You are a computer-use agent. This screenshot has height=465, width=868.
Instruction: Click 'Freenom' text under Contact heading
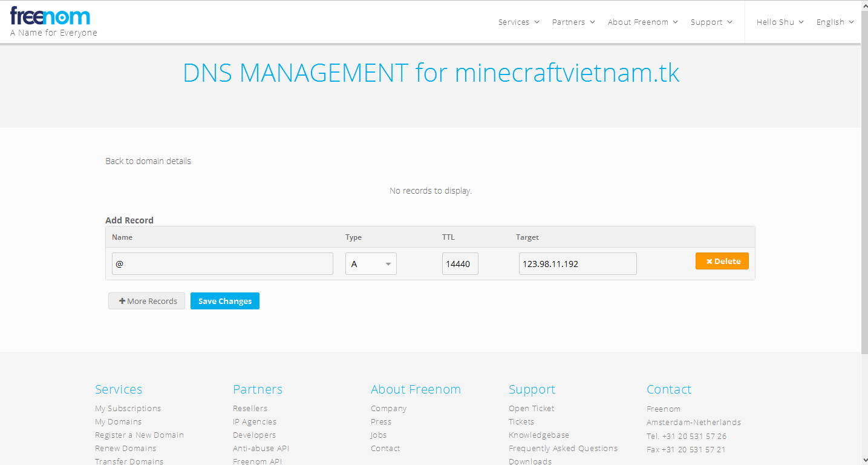pos(664,409)
